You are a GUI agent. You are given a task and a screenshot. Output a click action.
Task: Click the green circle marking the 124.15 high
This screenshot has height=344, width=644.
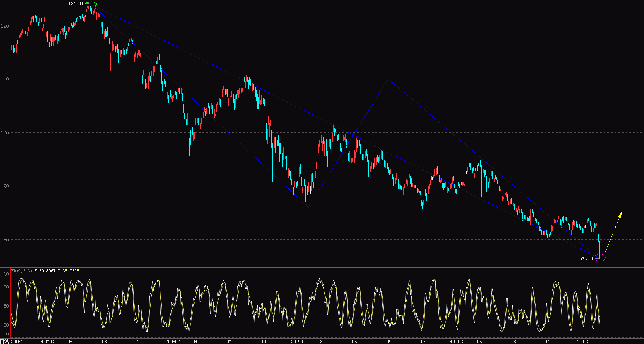coord(91,4)
